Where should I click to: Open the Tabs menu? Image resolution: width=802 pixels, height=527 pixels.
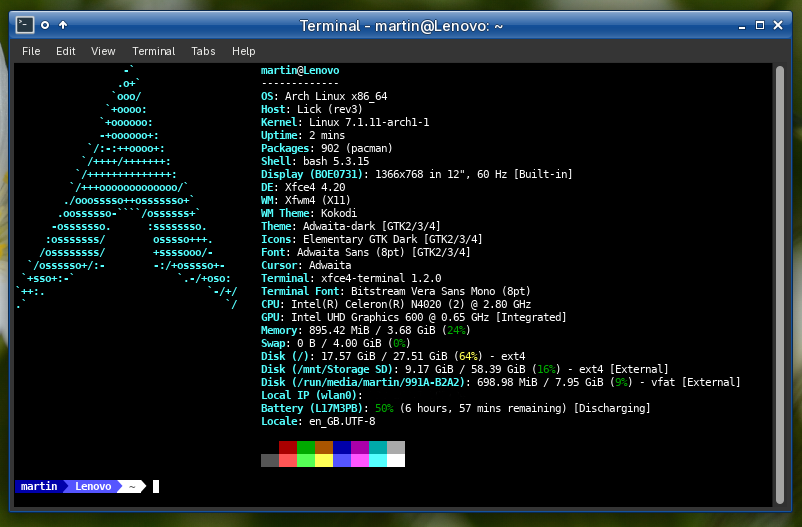[x=203, y=51]
